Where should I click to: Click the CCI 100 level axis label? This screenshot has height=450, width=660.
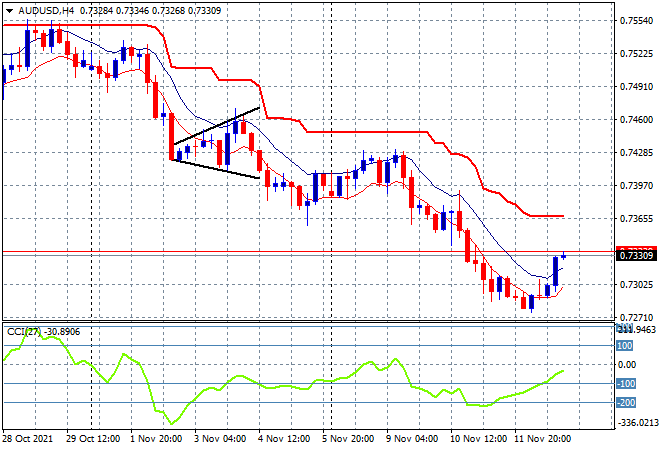[x=624, y=346]
